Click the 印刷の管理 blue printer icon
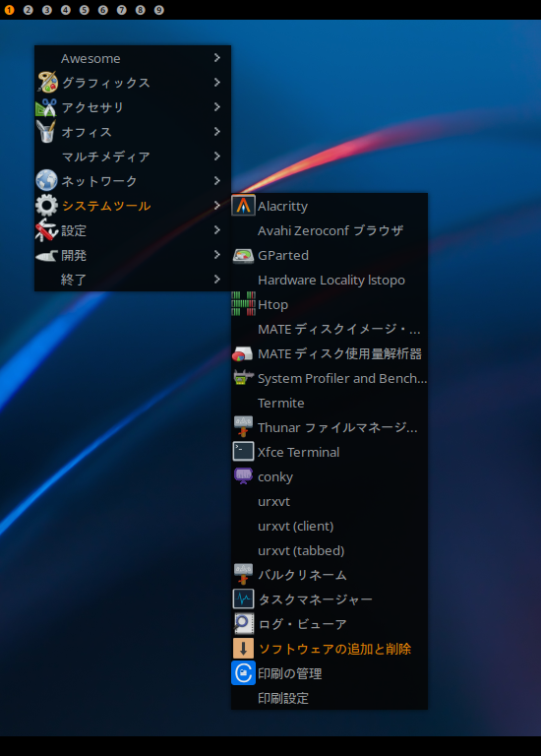The image size is (541, 756). (x=243, y=673)
